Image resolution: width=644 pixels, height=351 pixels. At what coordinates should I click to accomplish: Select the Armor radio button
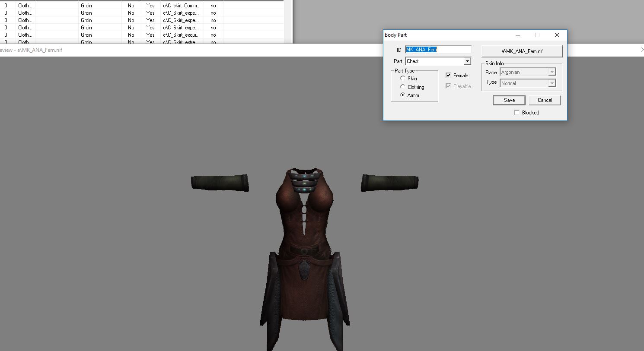403,95
